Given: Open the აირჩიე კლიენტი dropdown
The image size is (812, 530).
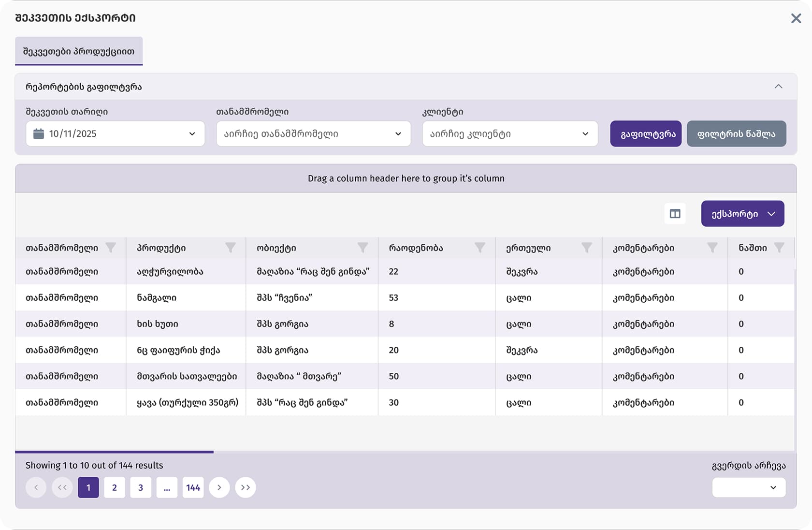Looking at the screenshot, I should [510, 133].
